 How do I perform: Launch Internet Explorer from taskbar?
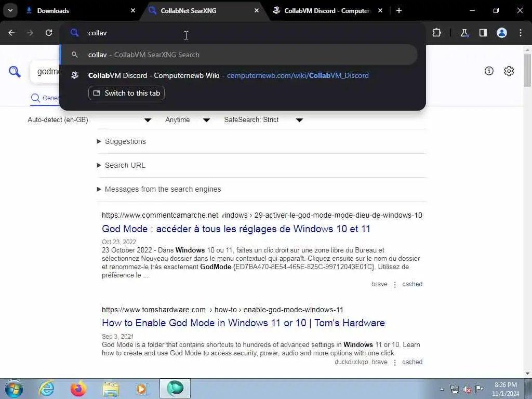click(46, 389)
